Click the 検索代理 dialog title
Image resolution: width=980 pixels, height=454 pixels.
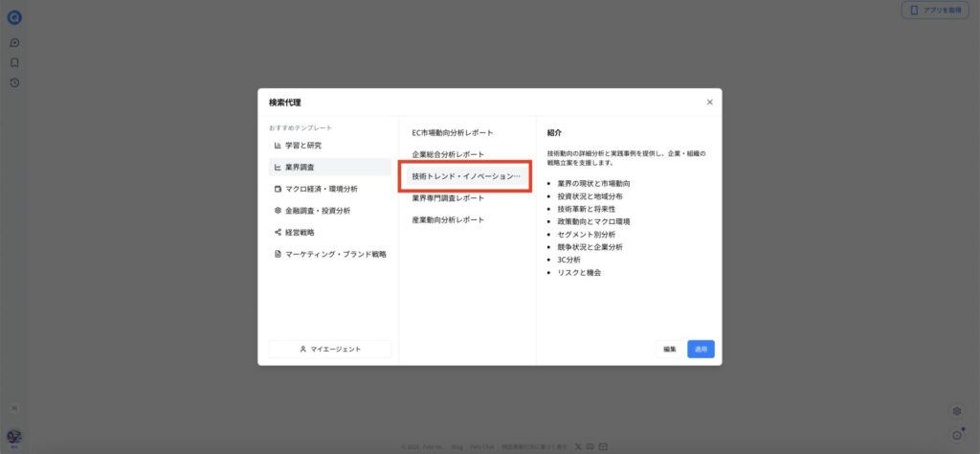[x=285, y=102]
